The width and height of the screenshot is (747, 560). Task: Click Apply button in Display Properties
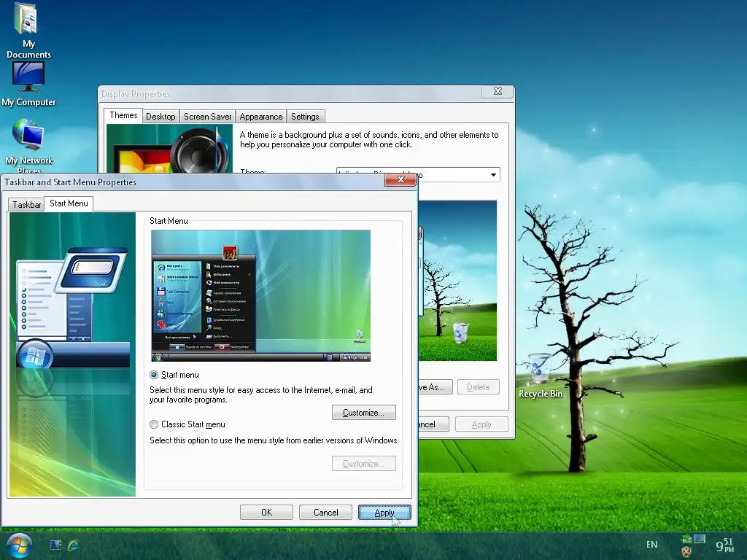(481, 424)
